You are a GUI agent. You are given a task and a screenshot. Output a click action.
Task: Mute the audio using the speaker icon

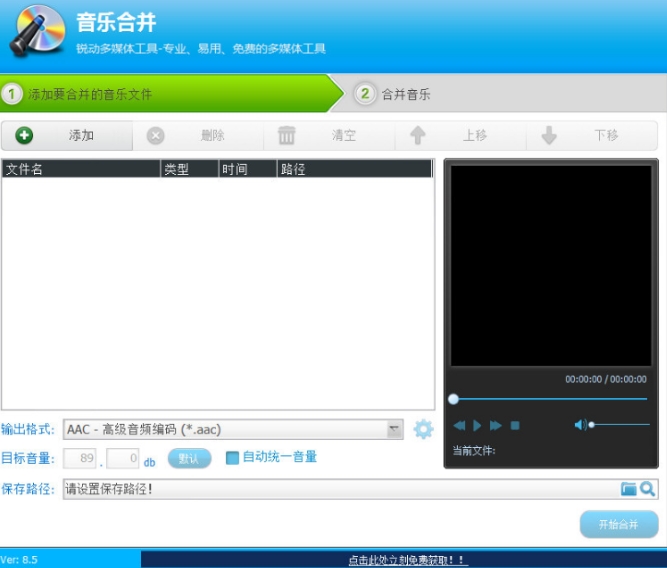pyautogui.click(x=580, y=425)
